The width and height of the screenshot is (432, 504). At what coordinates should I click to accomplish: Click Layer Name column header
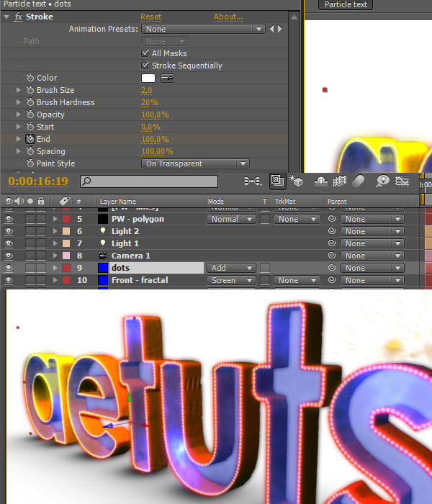[x=118, y=202]
